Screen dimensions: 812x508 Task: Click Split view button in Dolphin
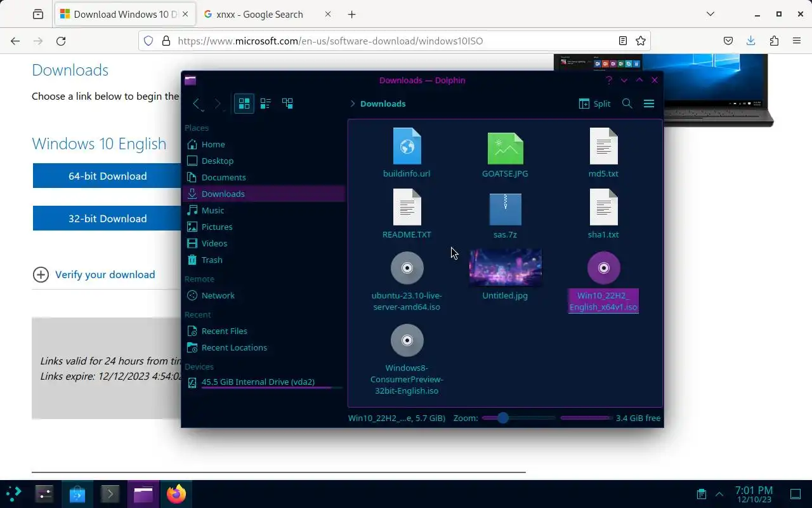tap(595, 104)
